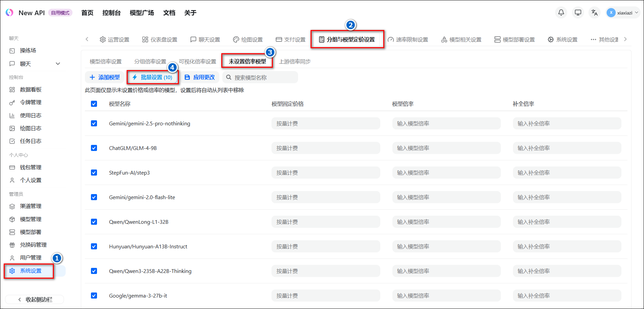The image size is (644, 309).
Task: Toggle checkbox for StepFun-AI/step3 model
Action: tap(94, 173)
